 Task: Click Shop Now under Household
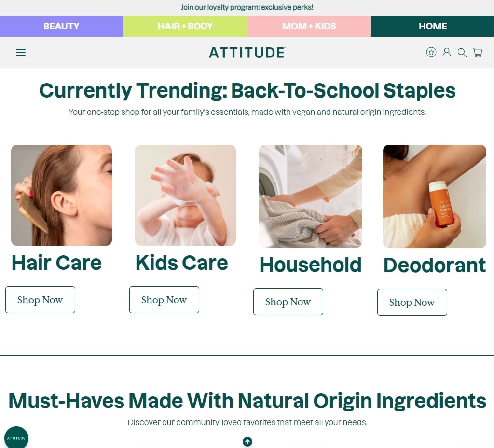pyautogui.click(x=288, y=302)
